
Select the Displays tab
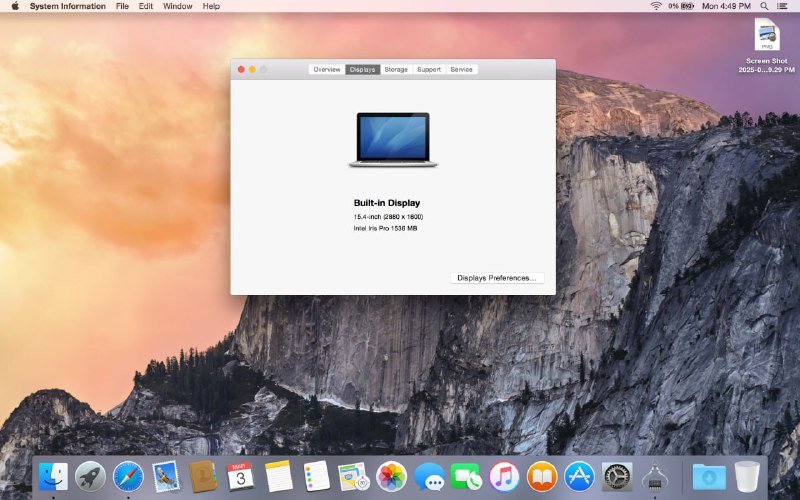pos(362,69)
